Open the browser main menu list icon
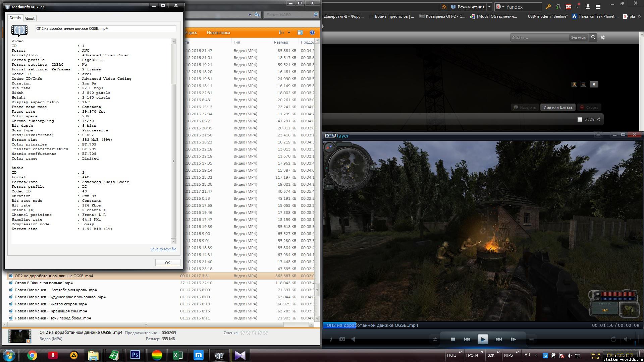 [x=598, y=7]
